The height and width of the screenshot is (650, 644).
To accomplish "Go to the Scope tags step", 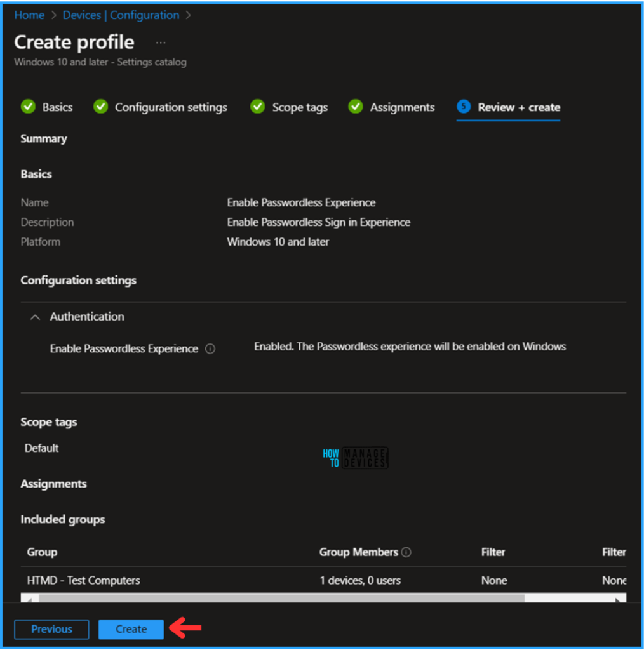I will coord(300,107).
